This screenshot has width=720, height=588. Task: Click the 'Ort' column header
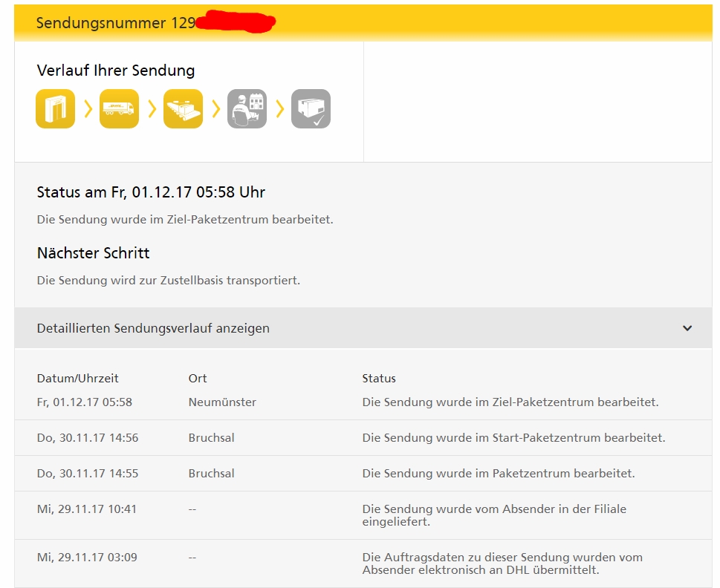tap(198, 379)
